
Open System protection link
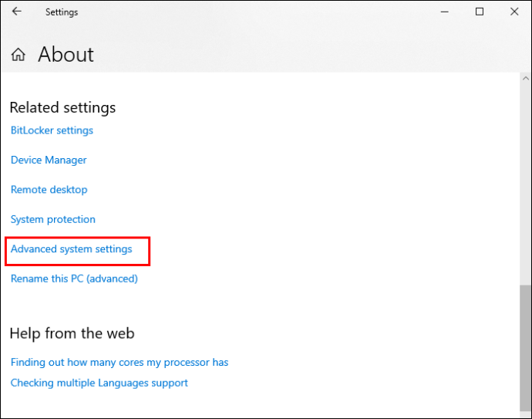[53, 219]
